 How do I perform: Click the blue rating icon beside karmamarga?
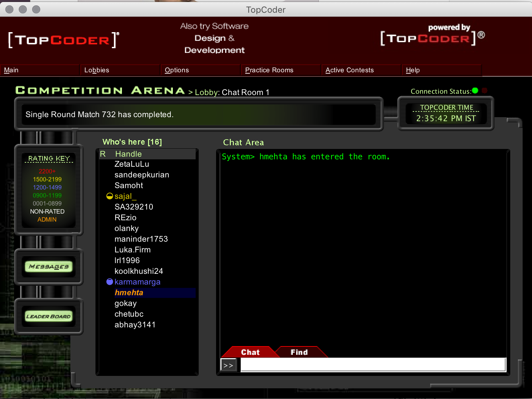coord(110,282)
